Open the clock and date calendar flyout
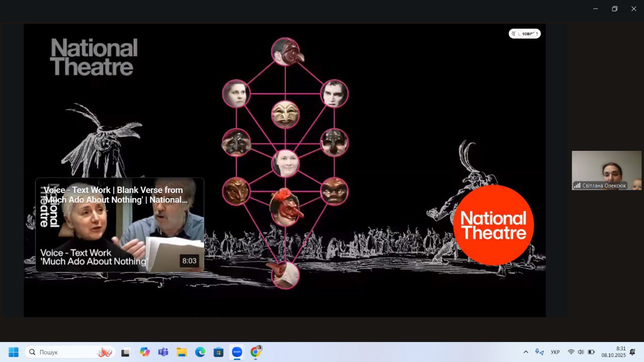This screenshot has height=362, width=644. click(x=614, y=352)
